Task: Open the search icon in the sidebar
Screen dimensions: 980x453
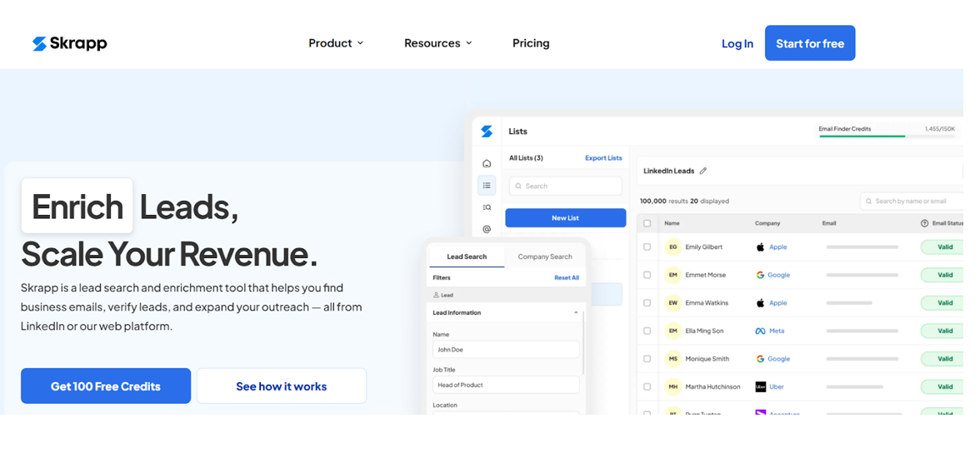Action: click(487, 207)
